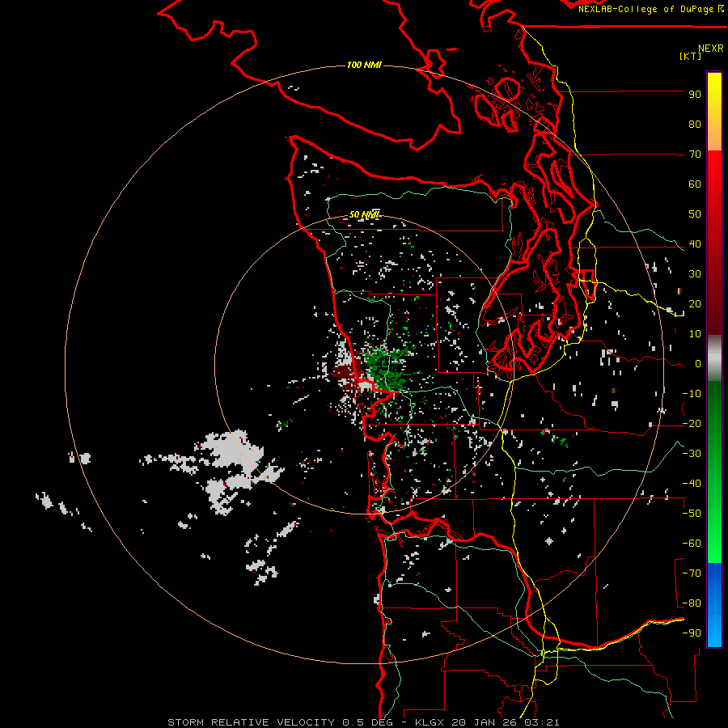Viewport: 728px width, 728px height.
Task: Click the -60 value on the velocity scale
Action: 692,544
